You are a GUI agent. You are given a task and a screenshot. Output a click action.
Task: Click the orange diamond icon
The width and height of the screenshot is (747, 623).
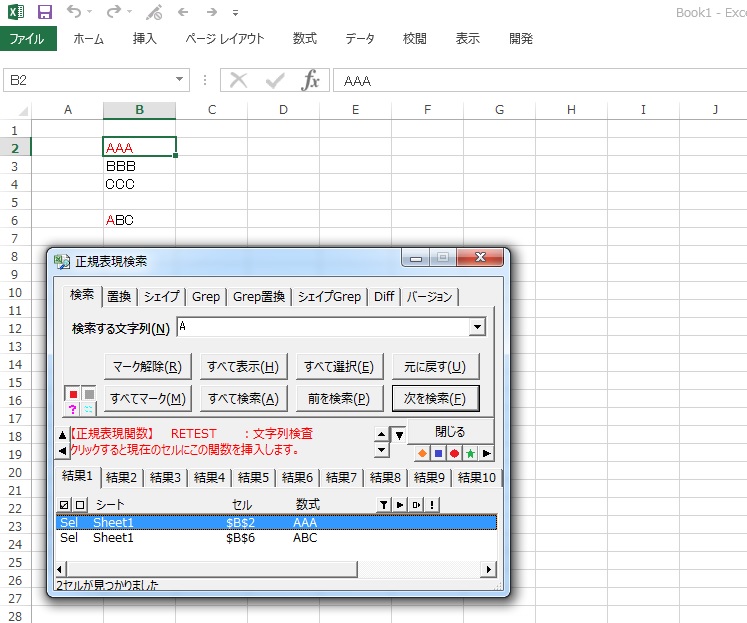422,453
